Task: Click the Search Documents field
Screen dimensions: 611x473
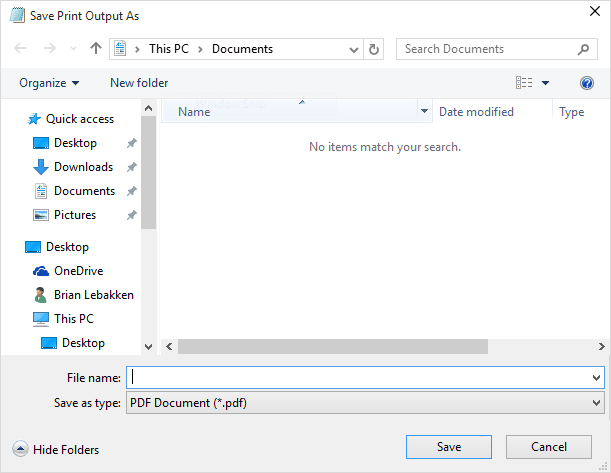Action: pos(485,49)
